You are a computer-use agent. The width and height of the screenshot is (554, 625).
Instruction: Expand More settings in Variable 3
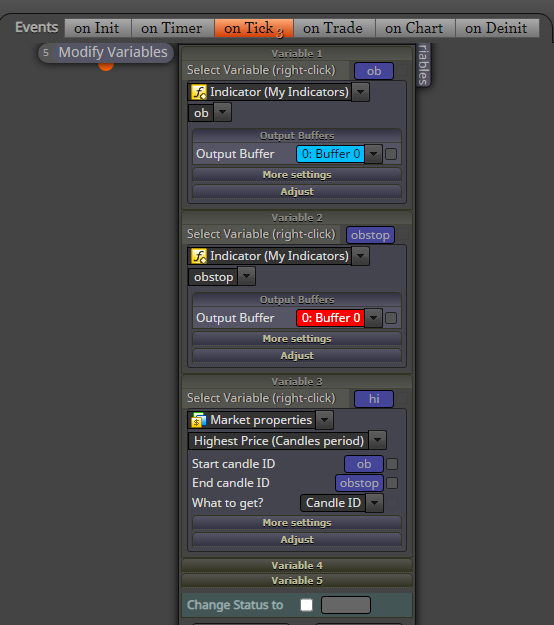pyautogui.click(x=297, y=523)
